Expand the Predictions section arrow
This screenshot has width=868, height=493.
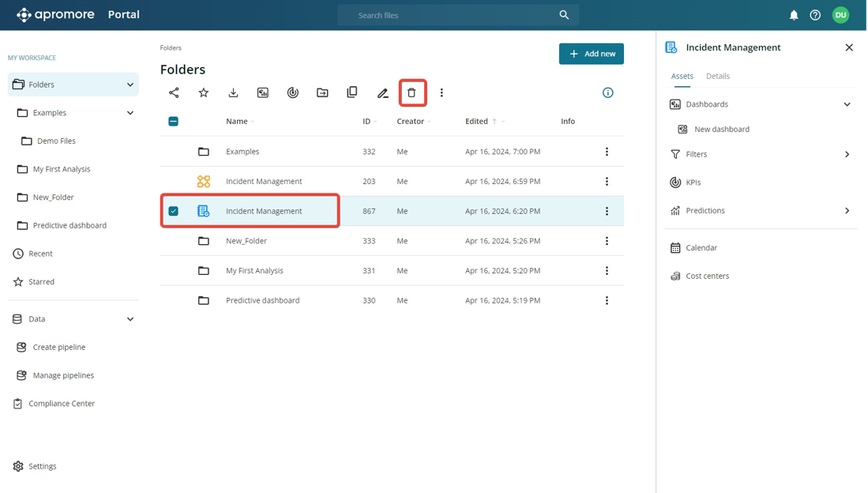[x=847, y=211]
